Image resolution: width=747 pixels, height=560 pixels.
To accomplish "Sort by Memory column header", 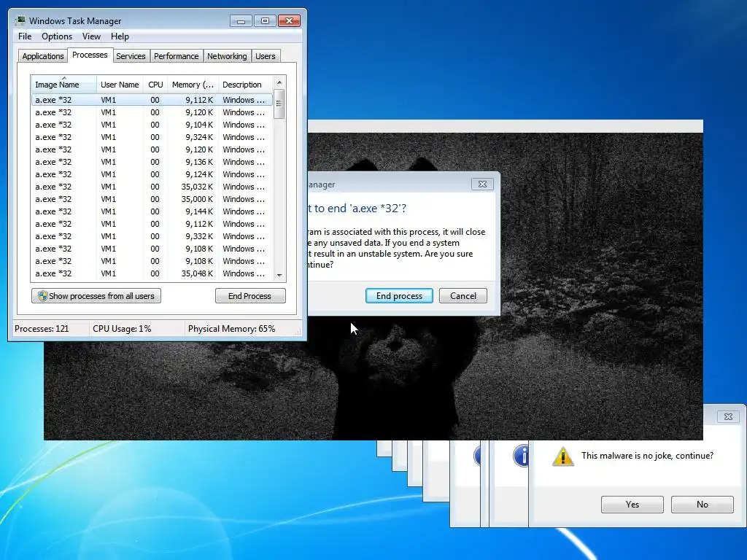I will tap(193, 85).
